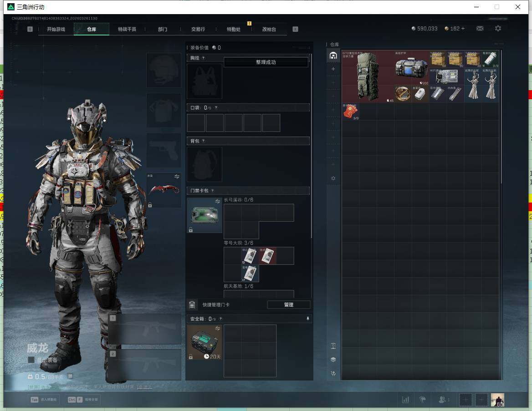Open help for 安全箱 section
Viewport: 532px width, 411px height.
tap(220, 319)
